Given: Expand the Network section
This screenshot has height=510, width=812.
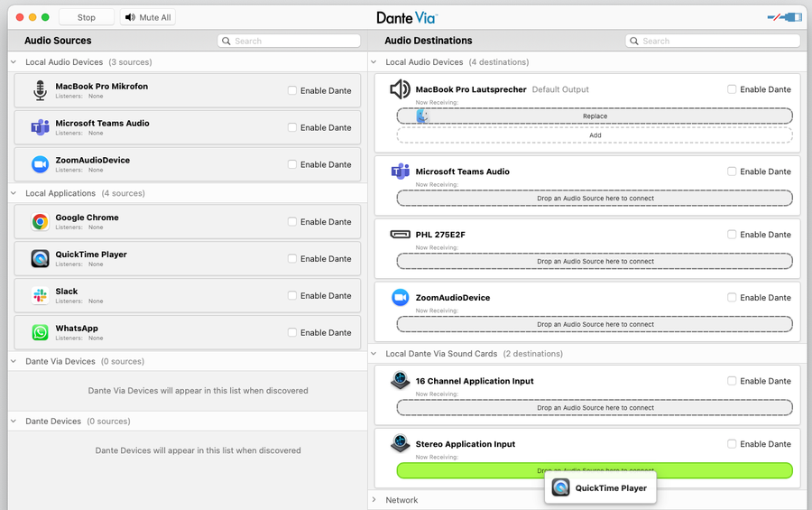Looking at the screenshot, I should (374, 500).
